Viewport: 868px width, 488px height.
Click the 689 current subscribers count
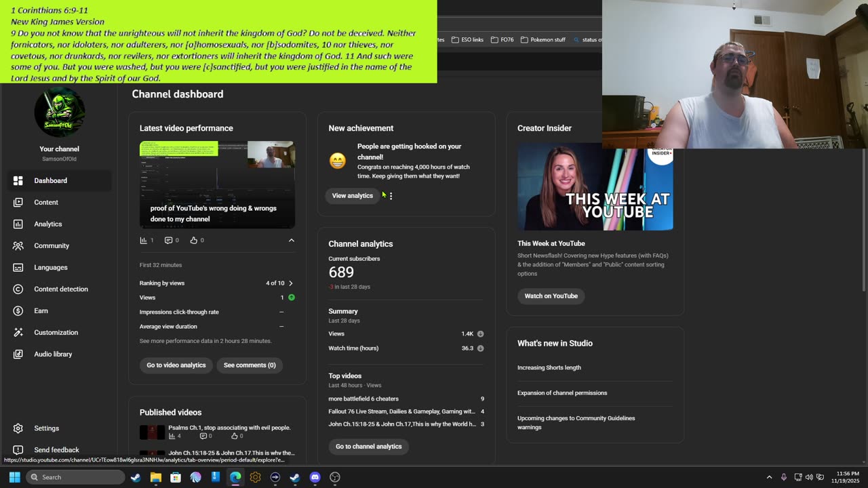(341, 272)
